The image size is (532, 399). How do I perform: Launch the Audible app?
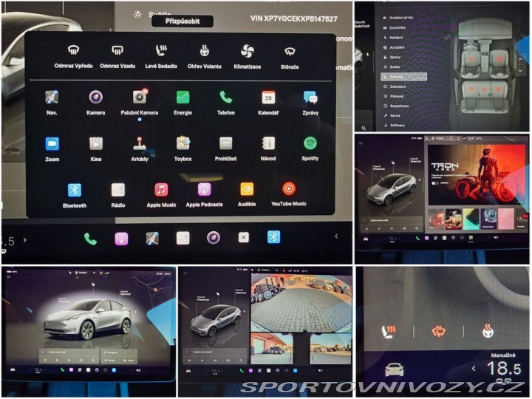point(247,189)
